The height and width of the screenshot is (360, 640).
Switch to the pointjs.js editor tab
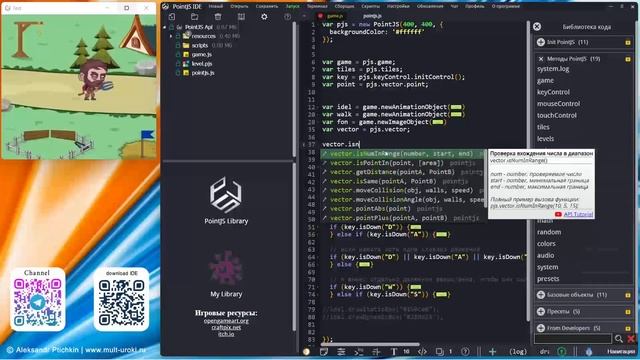pyautogui.click(x=372, y=16)
